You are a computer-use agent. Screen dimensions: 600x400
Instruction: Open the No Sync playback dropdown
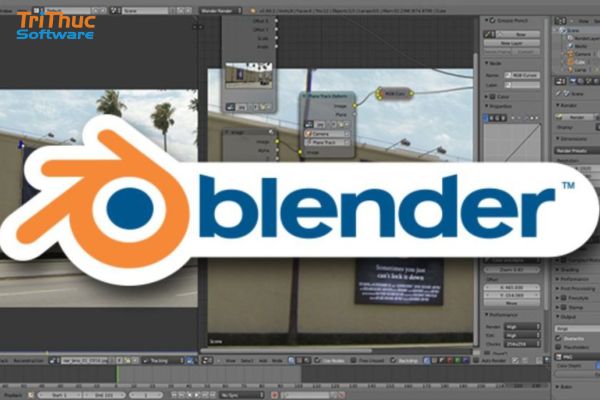point(242,395)
